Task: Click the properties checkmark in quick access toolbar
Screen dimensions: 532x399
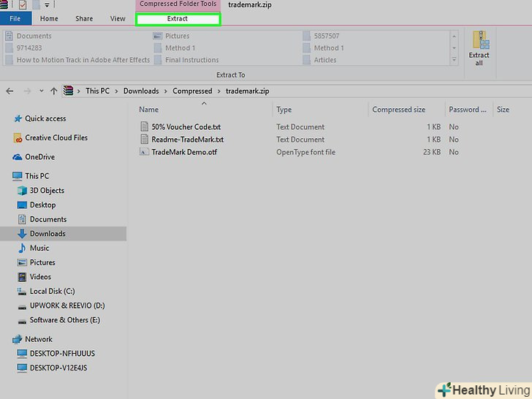Action: click(x=23, y=5)
